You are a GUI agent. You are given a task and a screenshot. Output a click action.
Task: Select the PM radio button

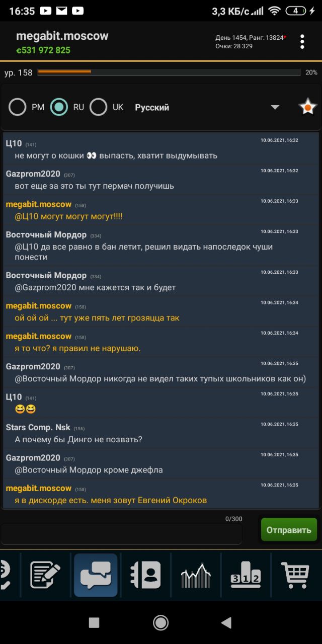[x=18, y=107]
